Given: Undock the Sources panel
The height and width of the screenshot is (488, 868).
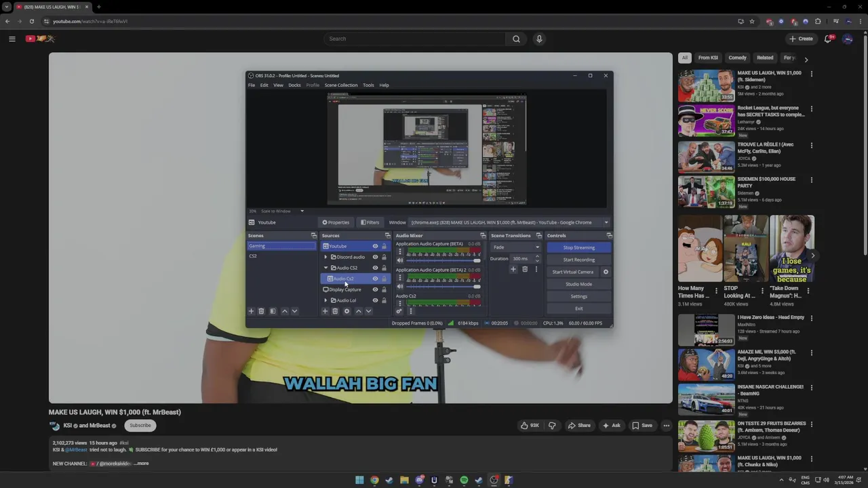Looking at the screenshot, I should tap(387, 235).
